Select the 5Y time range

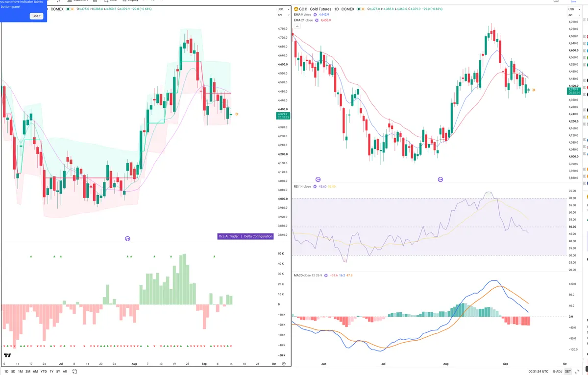click(x=58, y=372)
